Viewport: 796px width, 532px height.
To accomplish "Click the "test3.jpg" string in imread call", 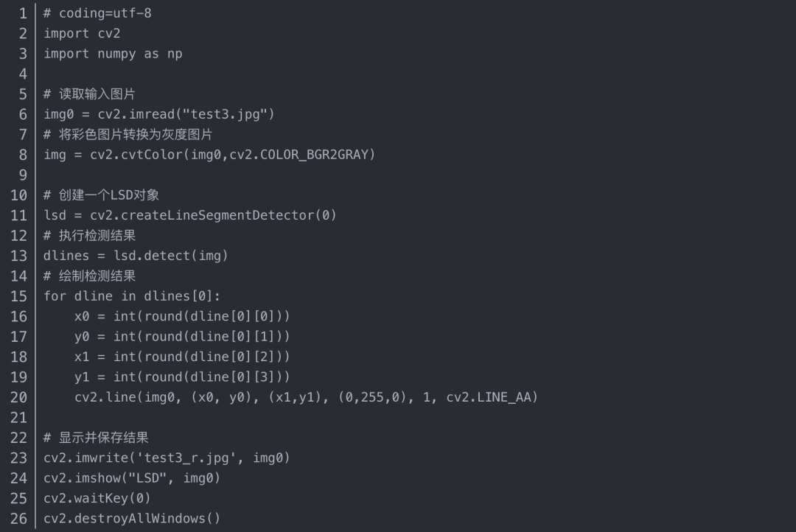I will pos(229,114).
